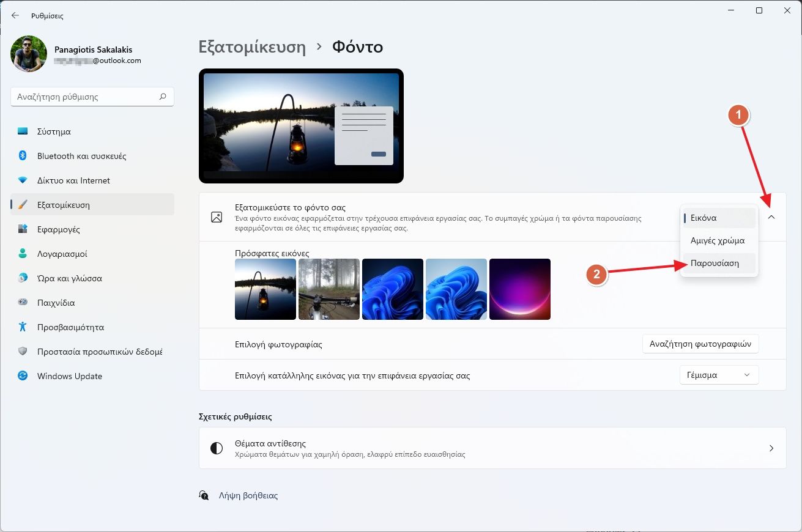The height and width of the screenshot is (532, 802).
Task: Open Bluetooth και συσκευές icon
Action: point(23,156)
